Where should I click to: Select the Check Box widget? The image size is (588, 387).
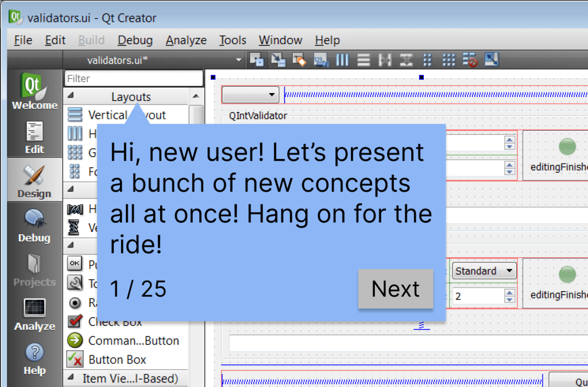point(115,322)
